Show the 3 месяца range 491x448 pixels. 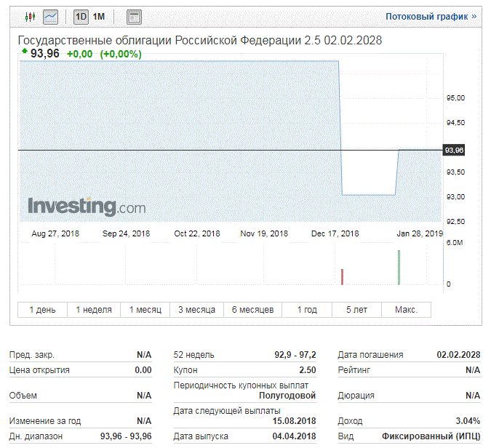(197, 310)
